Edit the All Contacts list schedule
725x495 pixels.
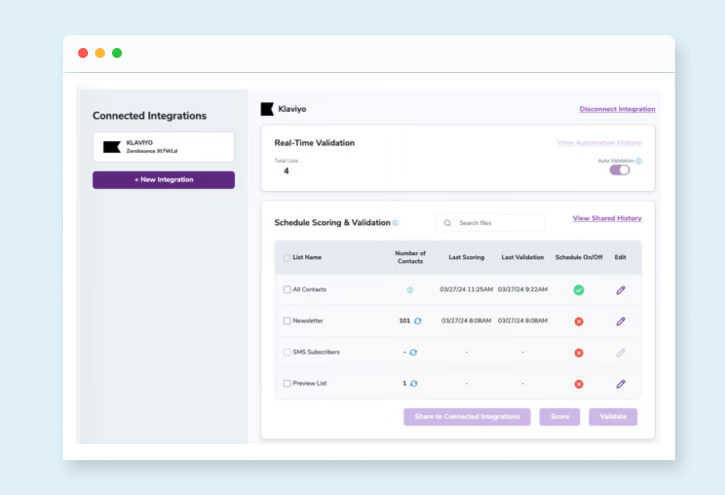(x=621, y=290)
